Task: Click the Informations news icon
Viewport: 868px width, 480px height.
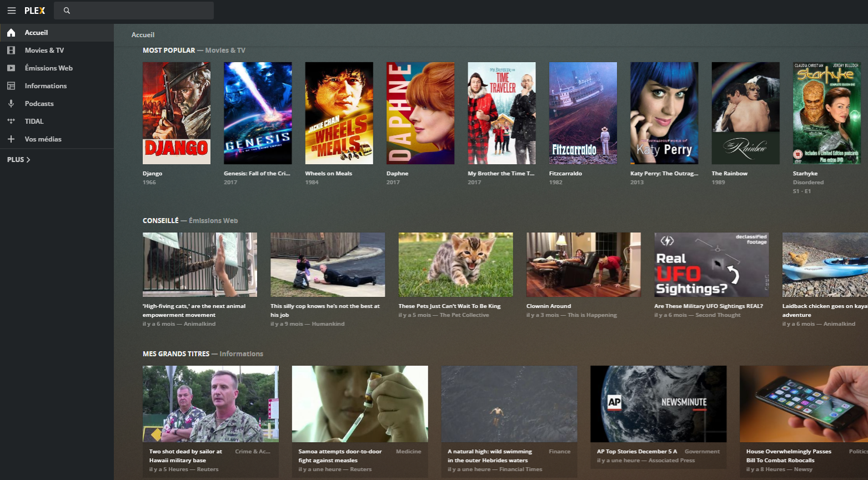Action: (x=11, y=86)
